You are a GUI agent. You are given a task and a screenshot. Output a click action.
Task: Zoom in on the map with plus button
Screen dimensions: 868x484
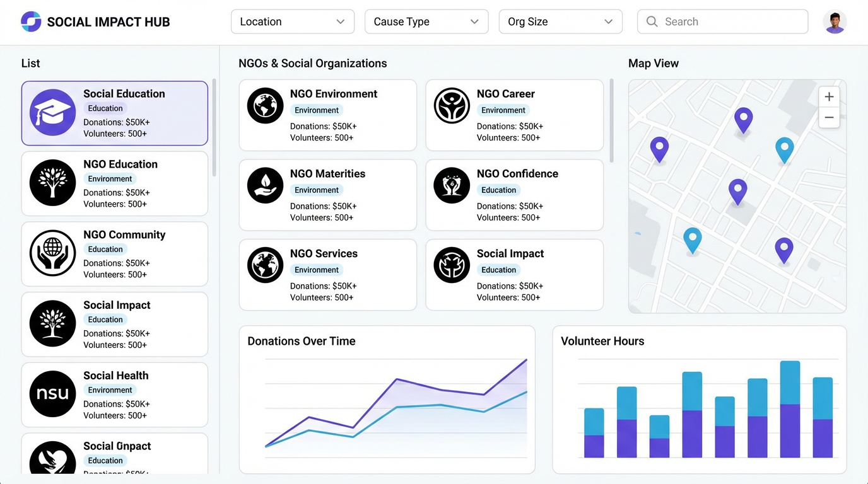tap(829, 97)
